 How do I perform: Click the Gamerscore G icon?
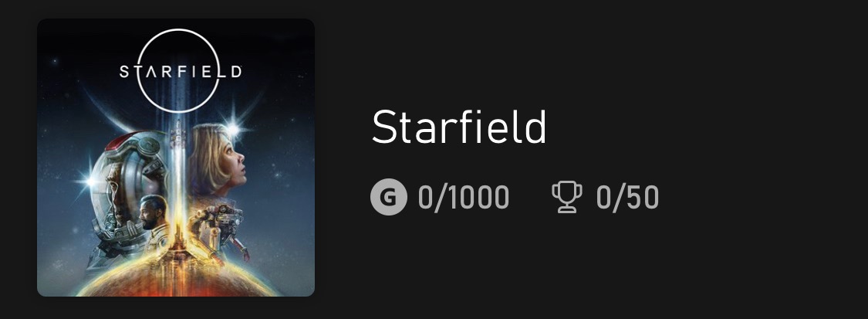(389, 197)
